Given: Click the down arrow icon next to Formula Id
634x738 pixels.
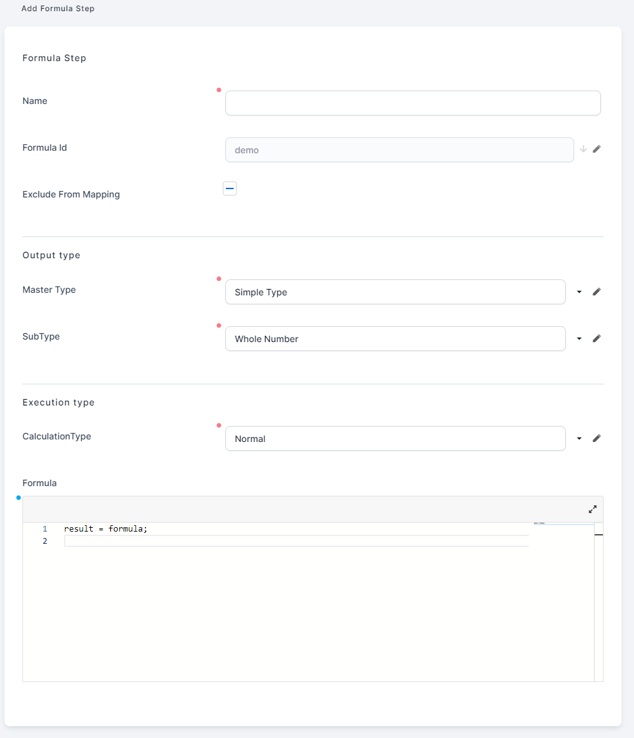Looking at the screenshot, I should tap(583, 149).
